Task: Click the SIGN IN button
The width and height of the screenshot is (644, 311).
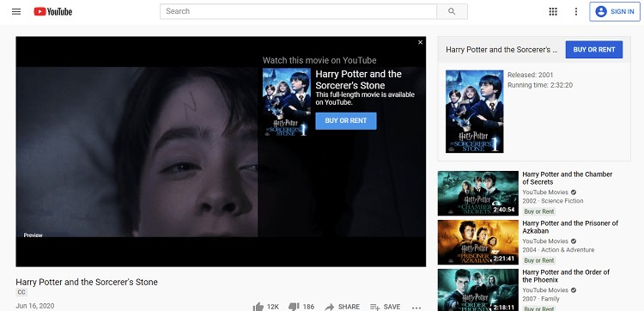Action: tap(615, 11)
